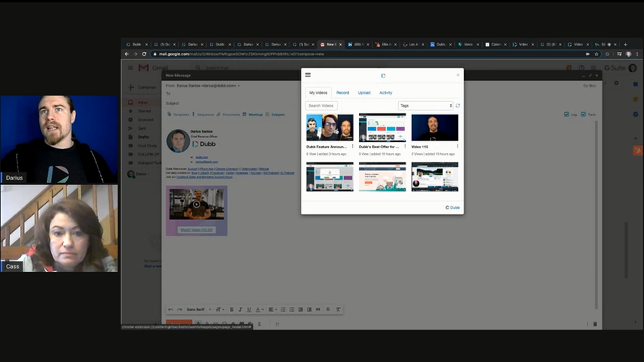Refresh the Dubb video list
The width and height of the screenshot is (644, 362).
[x=458, y=106]
